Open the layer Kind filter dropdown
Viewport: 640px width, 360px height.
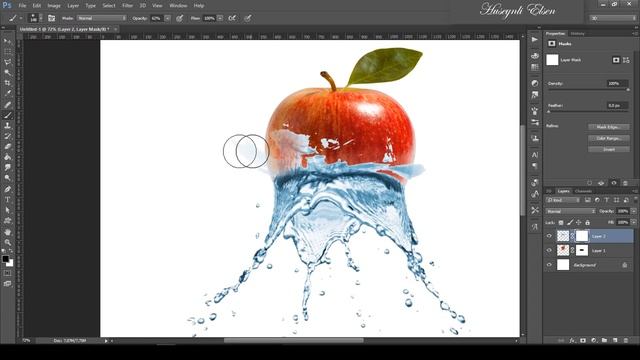pyautogui.click(x=563, y=200)
